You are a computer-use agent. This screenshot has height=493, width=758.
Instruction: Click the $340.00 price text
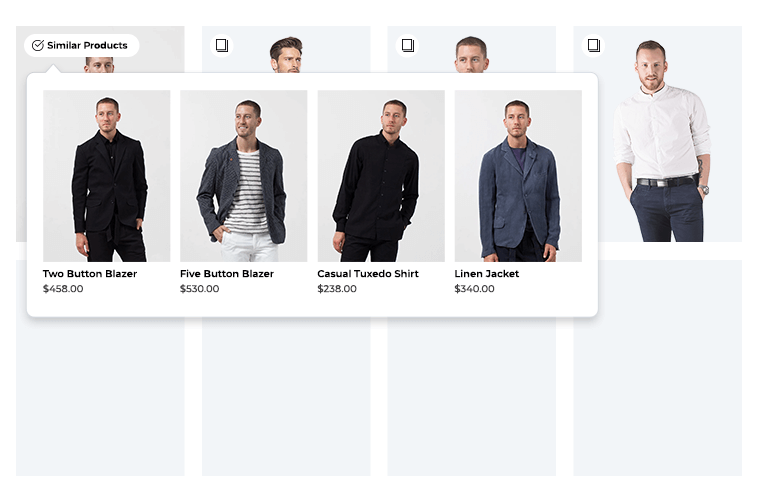(474, 289)
